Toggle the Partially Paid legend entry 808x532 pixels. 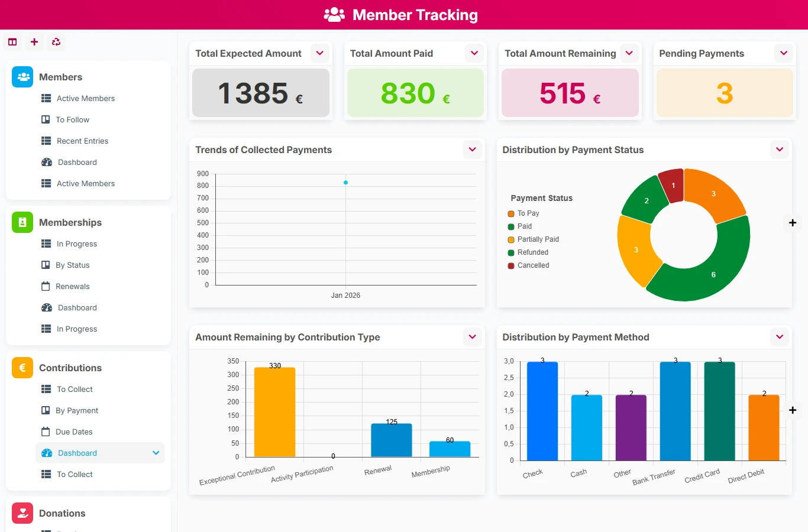coord(534,239)
